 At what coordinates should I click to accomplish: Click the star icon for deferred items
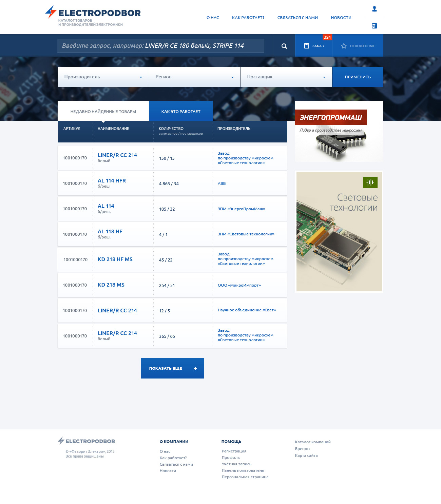coord(344,46)
